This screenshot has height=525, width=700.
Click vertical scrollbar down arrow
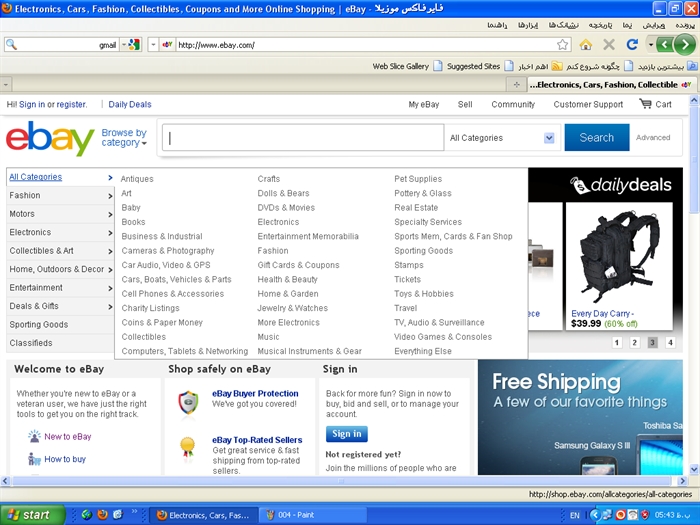(694, 469)
